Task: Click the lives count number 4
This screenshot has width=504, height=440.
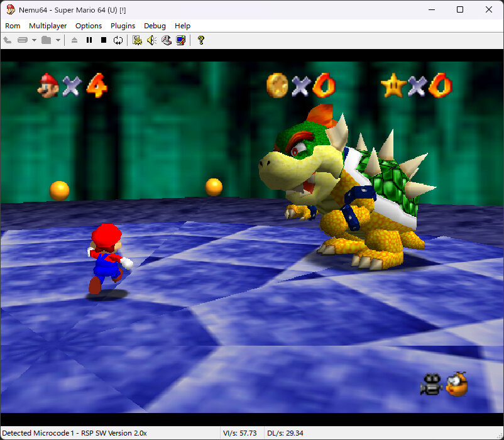Action: pyautogui.click(x=97, y=85)
